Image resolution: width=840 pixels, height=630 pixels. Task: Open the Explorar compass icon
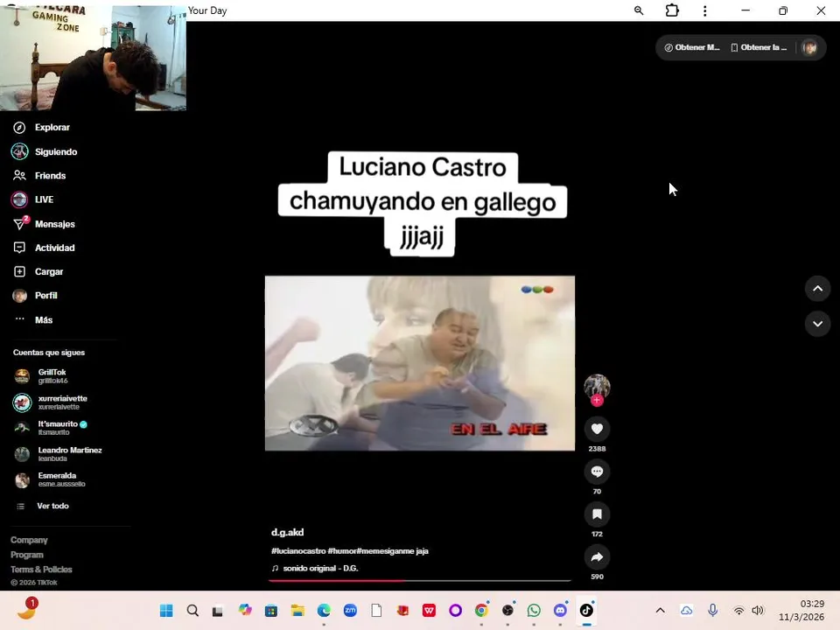point(19,128)
